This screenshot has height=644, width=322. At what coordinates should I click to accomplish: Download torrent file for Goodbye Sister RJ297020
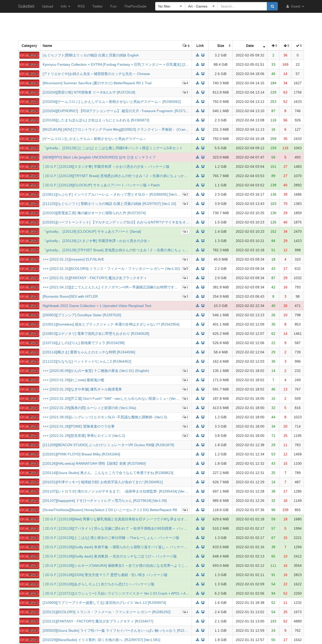pyautogui.click(x=198, y=315)
